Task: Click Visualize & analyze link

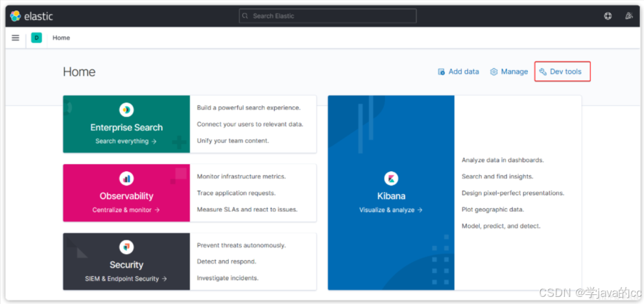Action: click(x=391, y=210)
